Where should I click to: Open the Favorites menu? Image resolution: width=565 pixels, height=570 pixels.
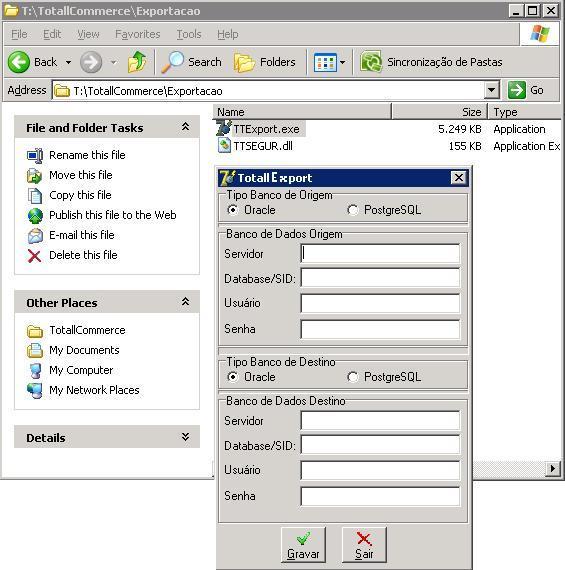coord(138,34)
